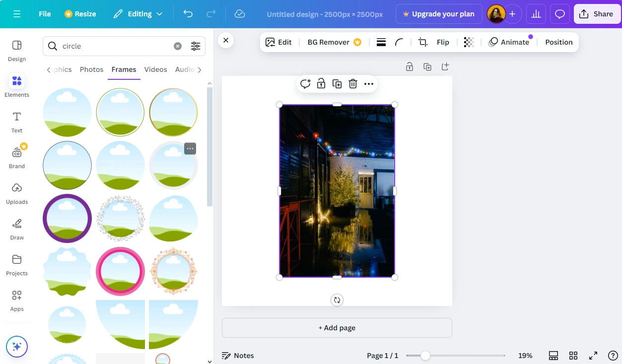Switch to the Frames tab
Screen dimensions: 622x364
click(124, 69)
